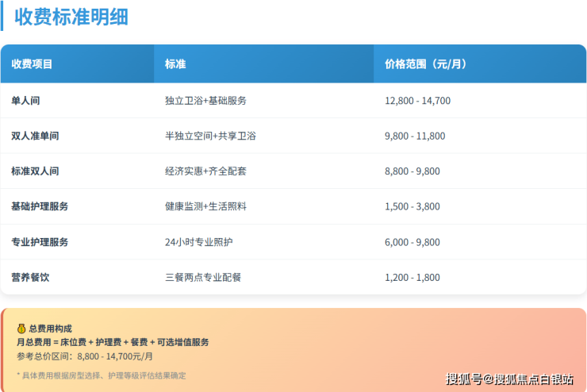This screenshot has width=587, height=392.
Task: Click the price 12,800 - 14,700
Action: click(x=418, y=101)
